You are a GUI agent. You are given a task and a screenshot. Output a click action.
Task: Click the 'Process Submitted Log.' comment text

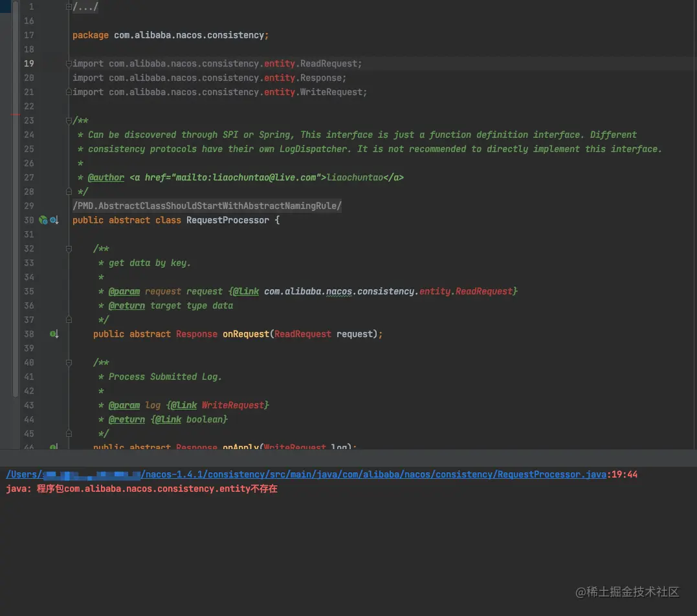point(166,377)
